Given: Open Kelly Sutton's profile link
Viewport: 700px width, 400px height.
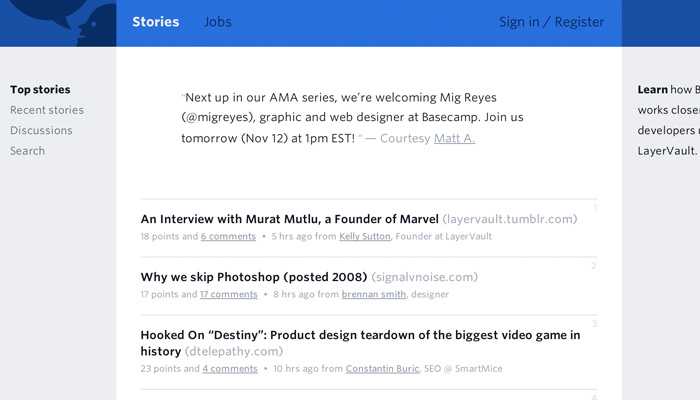Looking at the screenshot, I should coord(365,237).
